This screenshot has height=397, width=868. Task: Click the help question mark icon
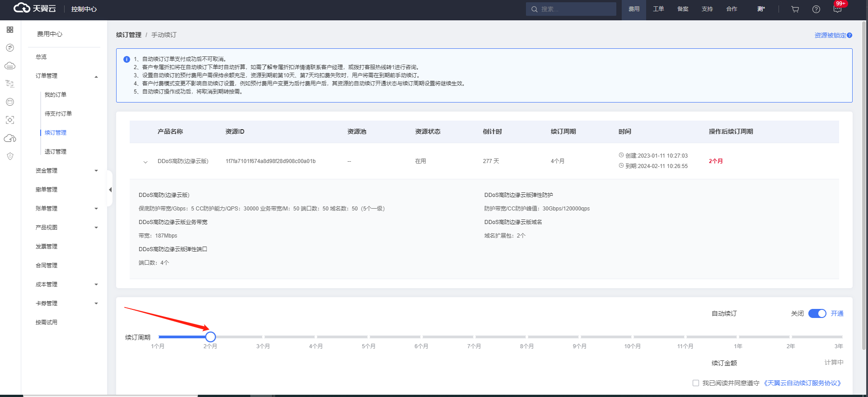(x=816, y=9)
